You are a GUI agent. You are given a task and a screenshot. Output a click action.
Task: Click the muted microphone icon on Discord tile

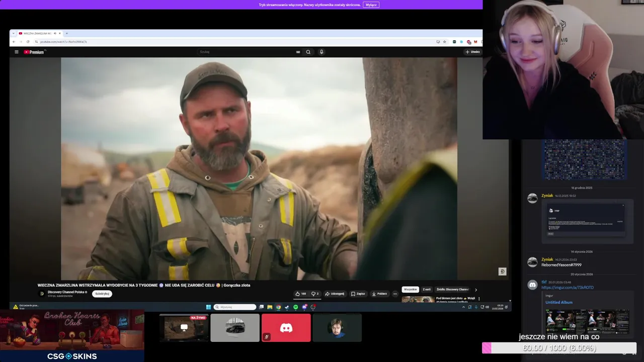(x=267, y=337)
